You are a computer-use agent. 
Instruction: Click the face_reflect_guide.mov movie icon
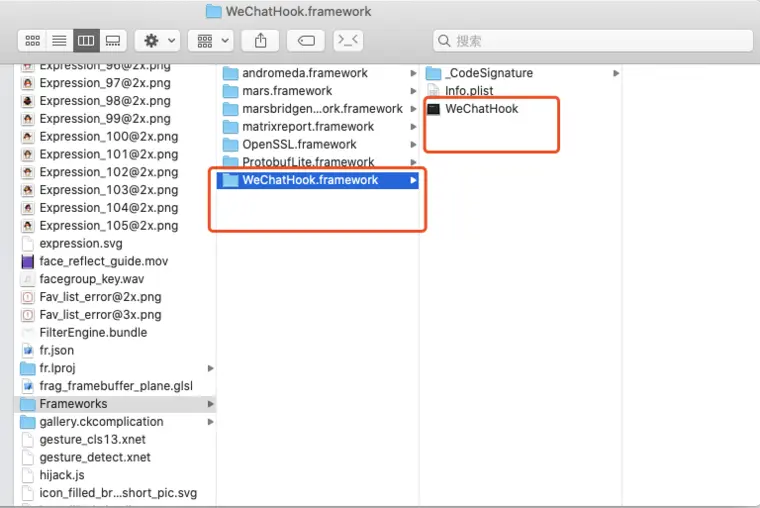point(28,262)
